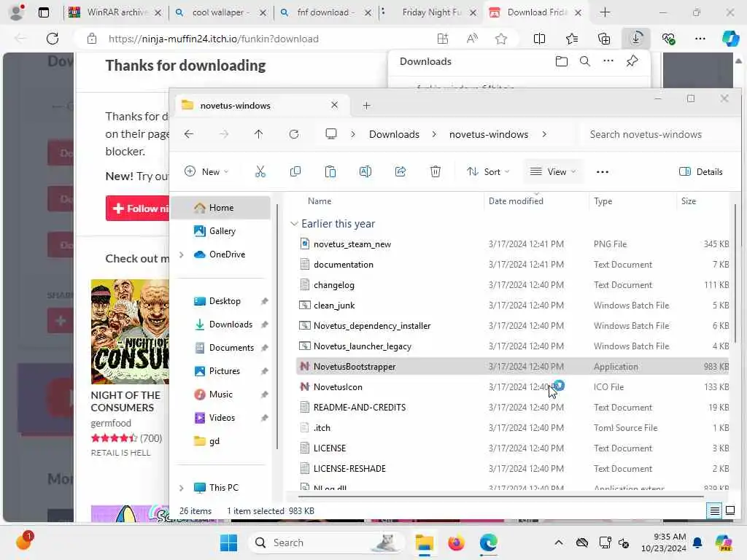Show hidden system tray icons

point(559,542)
